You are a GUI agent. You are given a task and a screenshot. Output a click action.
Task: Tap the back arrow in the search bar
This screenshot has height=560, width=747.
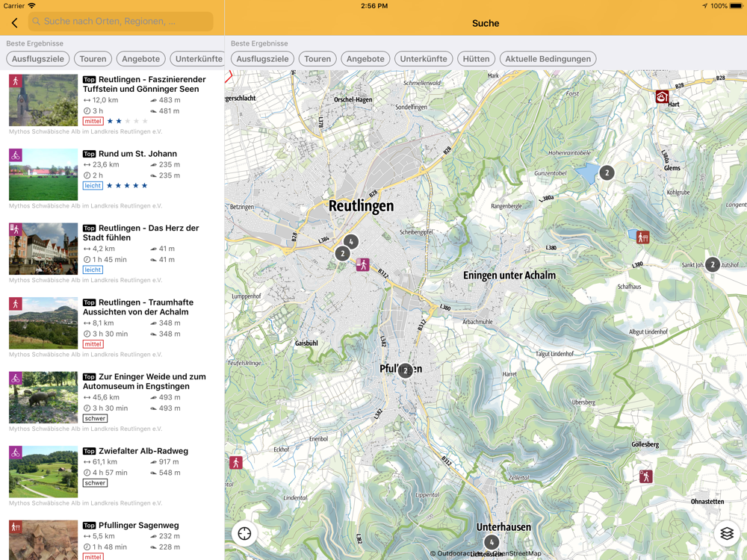[x=15, y=22]
